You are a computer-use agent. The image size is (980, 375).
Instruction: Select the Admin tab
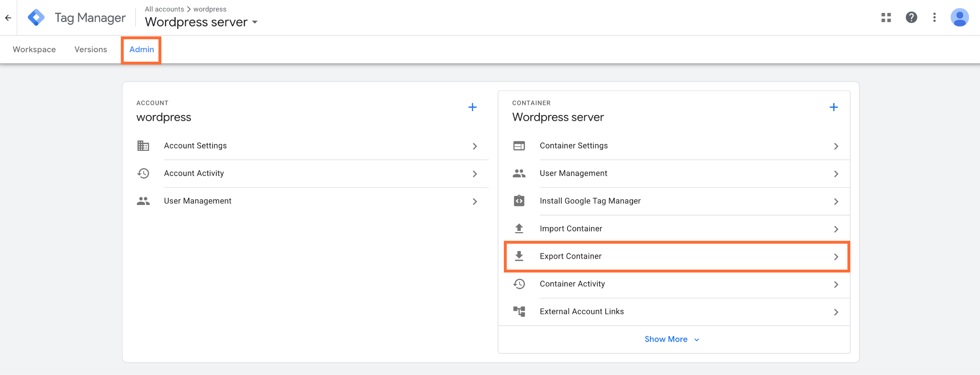142,49
